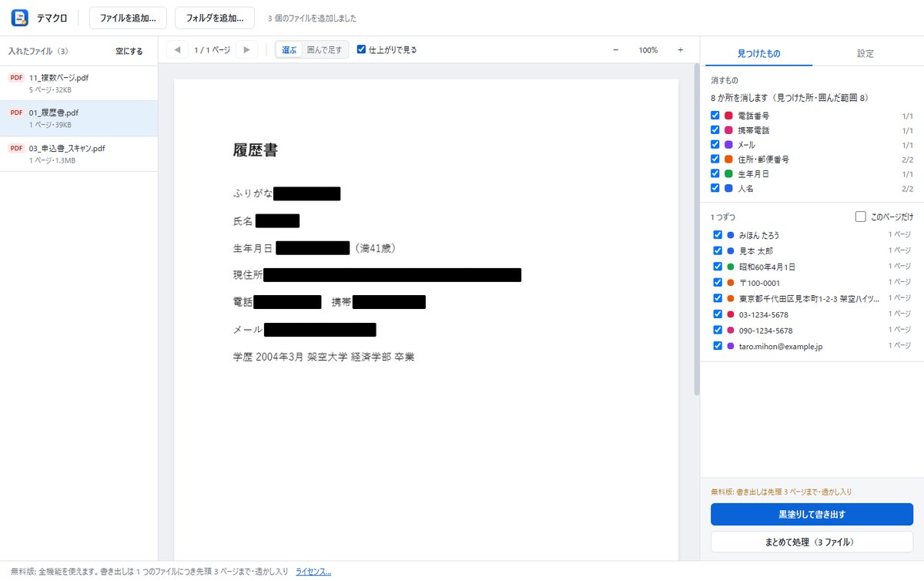This screenshot has width=924, height=581.
Task: Switch to 設定 tab
Action: coord(865,53)
